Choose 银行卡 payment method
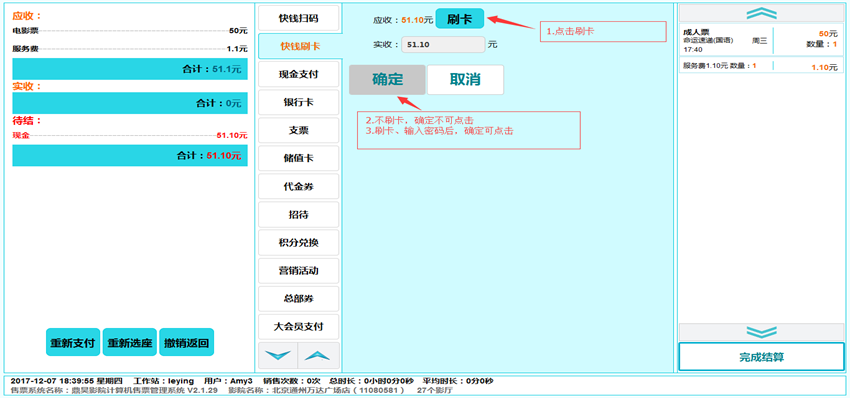This screenshot has height=398, width=850. [299, 102]
